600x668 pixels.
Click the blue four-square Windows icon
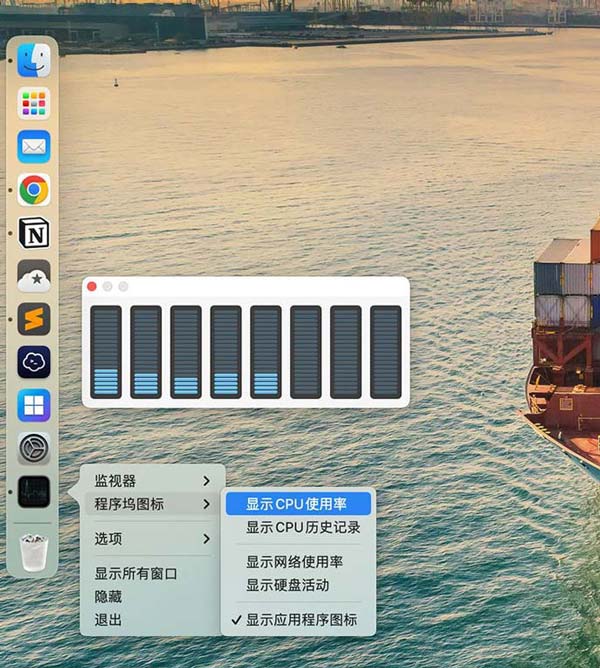[x=34, y=405]
